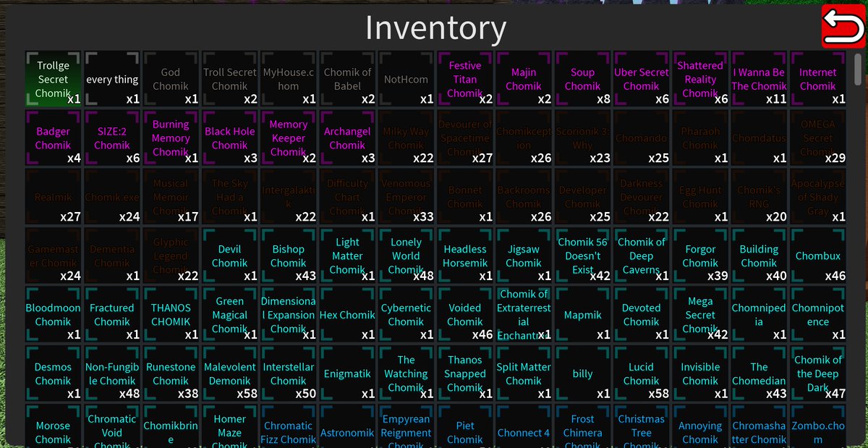The height and width of the screenshot is (448, 868).
Task: Pick the Bloodmoon Chomik slot
Action: pos(54,315)
